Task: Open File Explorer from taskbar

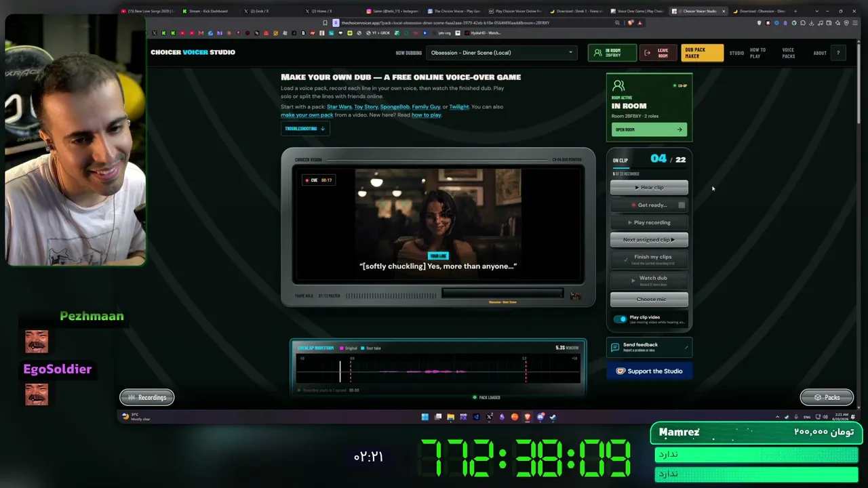Action: 450,417
